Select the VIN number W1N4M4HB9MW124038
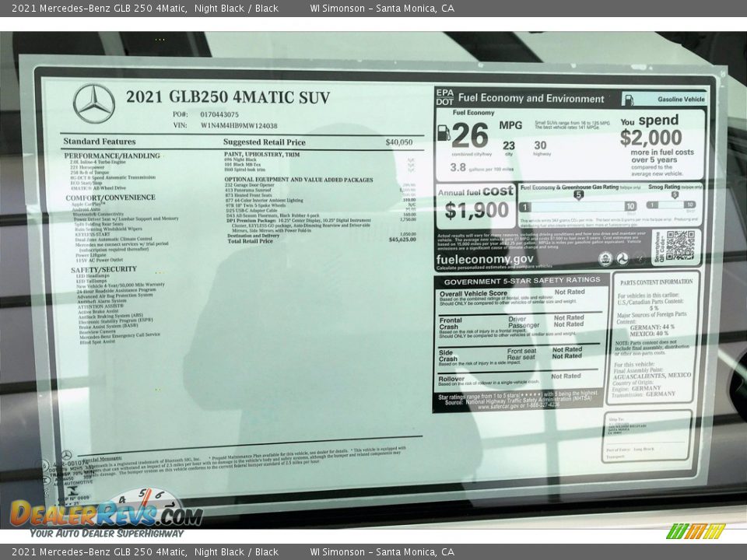This screenshot has width=747, height=560. [x=239, y=126]
